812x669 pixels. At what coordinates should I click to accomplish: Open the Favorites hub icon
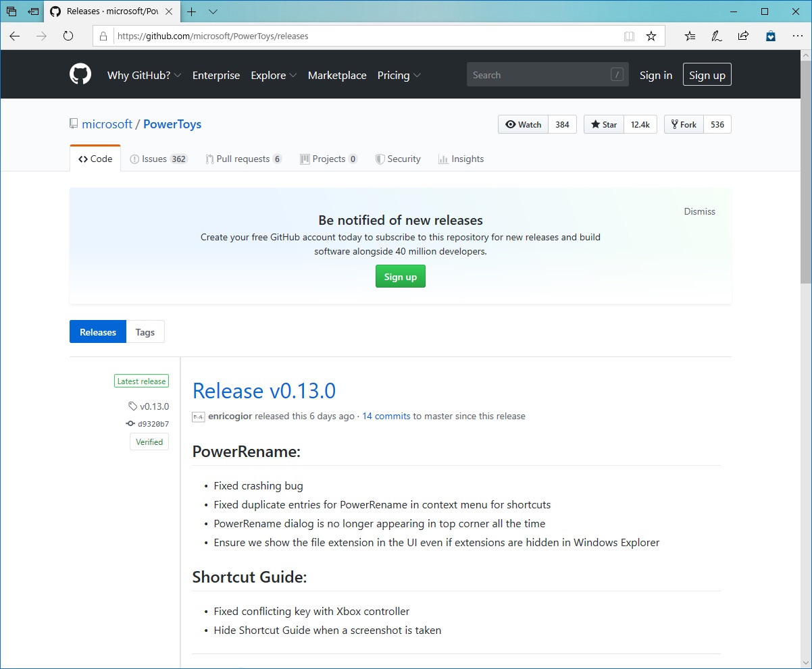tap(690, 36)
